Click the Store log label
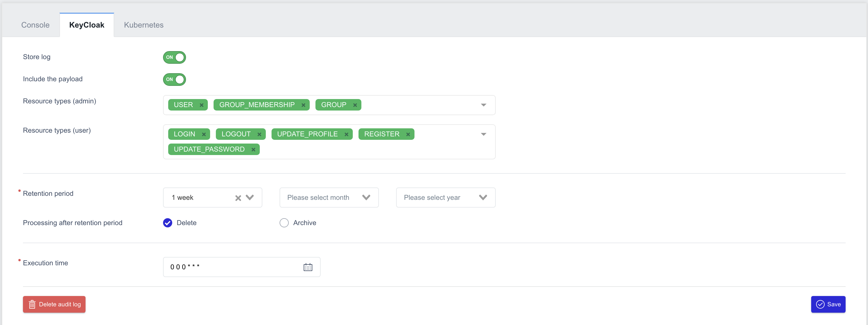This screenshot has width=868, height=325. click(37, 57)
